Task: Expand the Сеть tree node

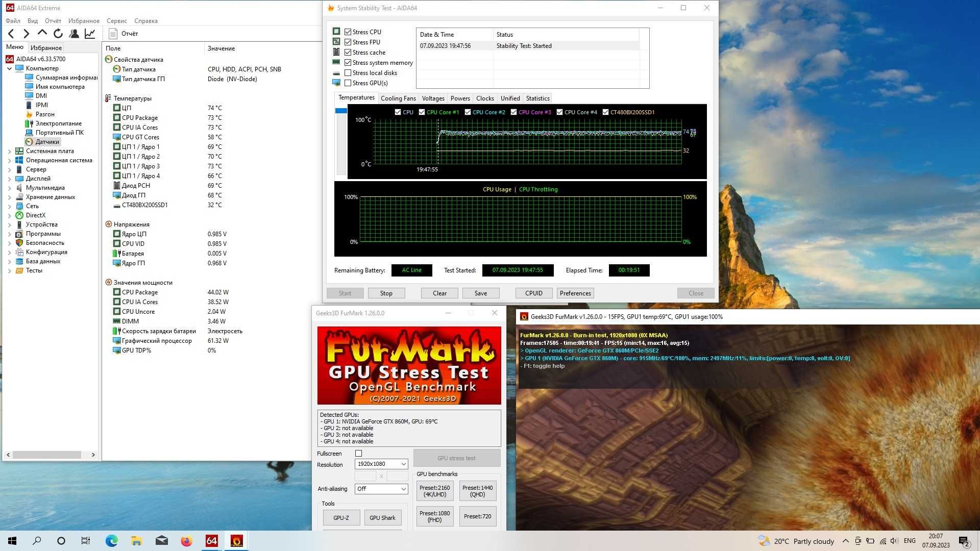Action: [x=9, y=206]
